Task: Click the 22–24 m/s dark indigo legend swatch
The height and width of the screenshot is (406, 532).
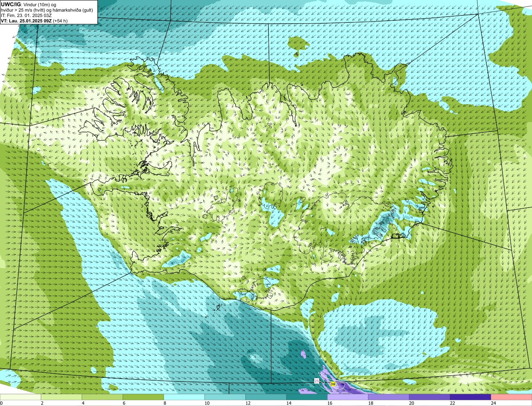Action: (x=470, y=397)
